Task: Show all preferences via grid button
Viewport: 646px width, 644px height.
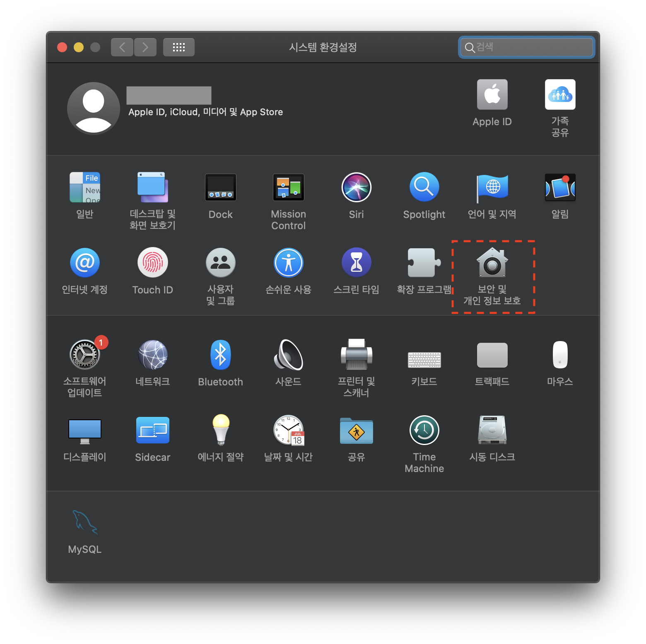Action: click(x=179, y=47)
